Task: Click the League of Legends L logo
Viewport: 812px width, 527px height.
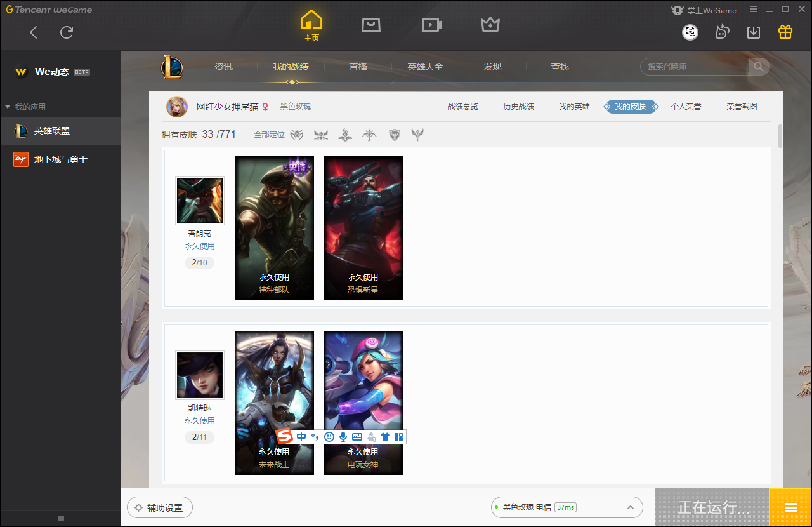Action: point(172,67)
